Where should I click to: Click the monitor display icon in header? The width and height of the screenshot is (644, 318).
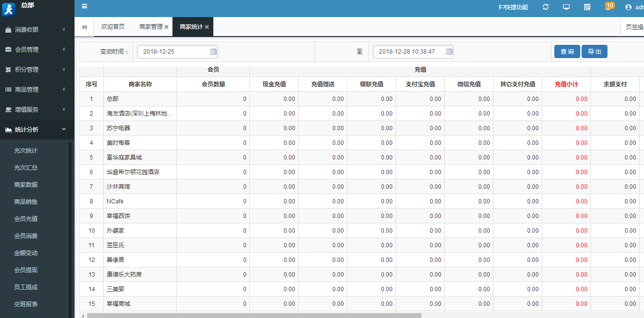(566, 7)
